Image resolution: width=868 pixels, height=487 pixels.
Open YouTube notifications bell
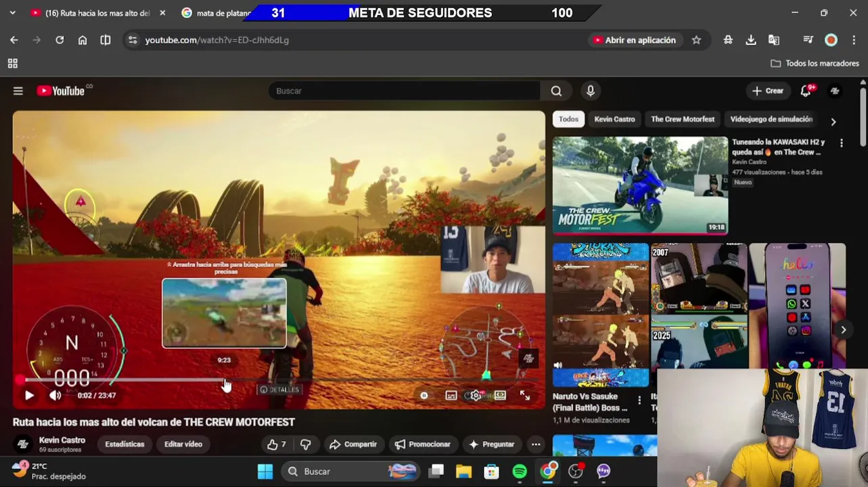click(x=806, y=91)
